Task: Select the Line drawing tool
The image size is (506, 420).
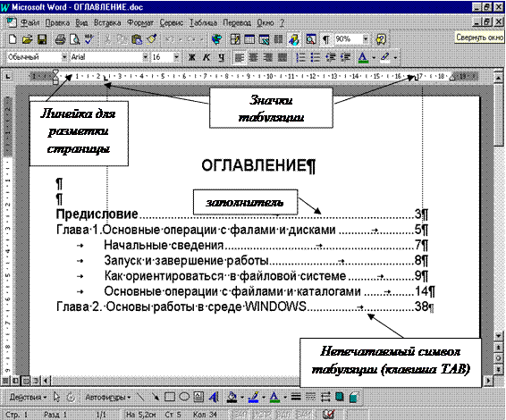Action: [140, 397]
